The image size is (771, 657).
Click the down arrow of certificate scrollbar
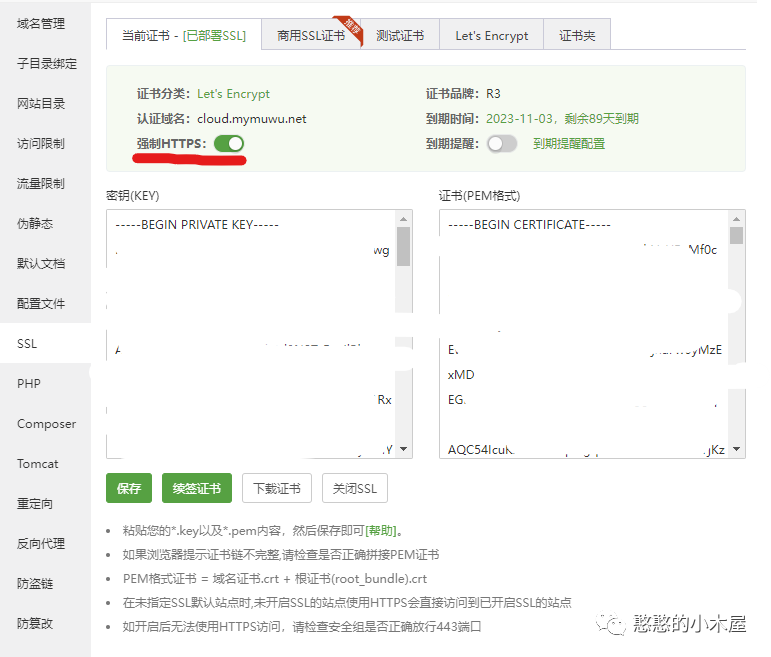736,448
